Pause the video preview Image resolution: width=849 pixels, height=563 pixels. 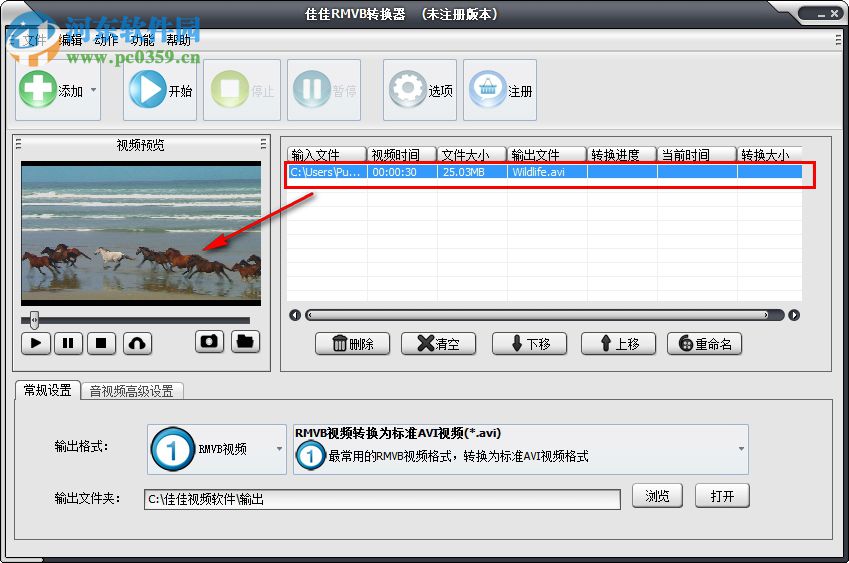pyautogui.click(x=68, y=343)
